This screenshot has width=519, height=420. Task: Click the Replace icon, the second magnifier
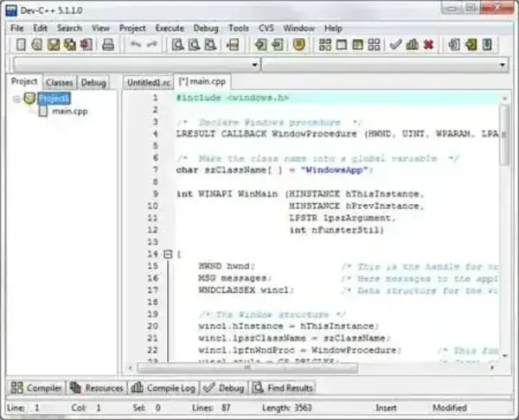[x=195, y=44]
